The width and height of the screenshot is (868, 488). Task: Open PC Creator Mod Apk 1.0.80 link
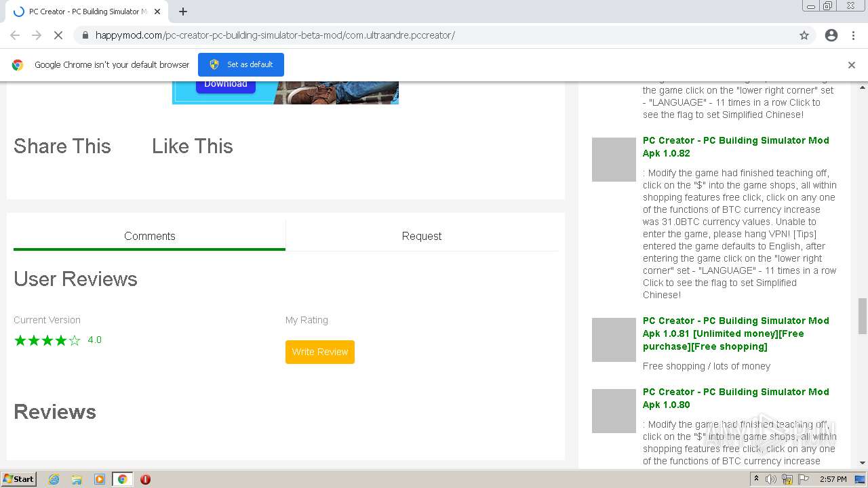click(736, 398)
